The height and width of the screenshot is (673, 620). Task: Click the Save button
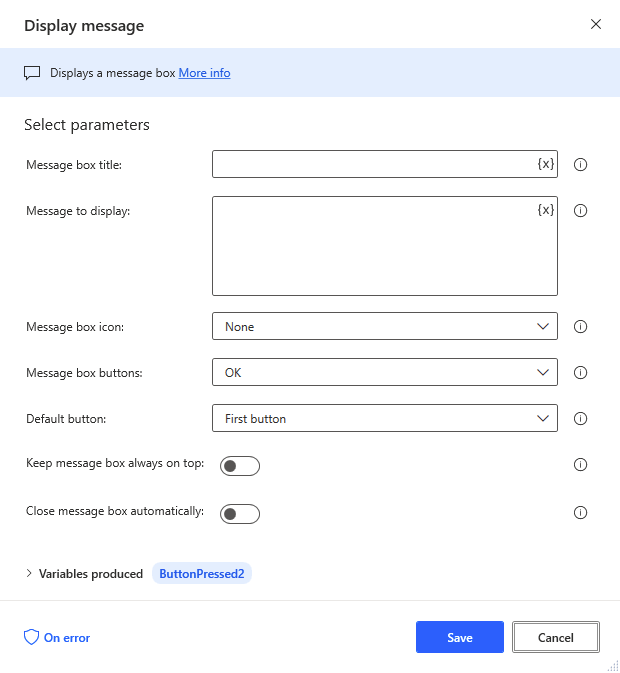click(460, 637)
